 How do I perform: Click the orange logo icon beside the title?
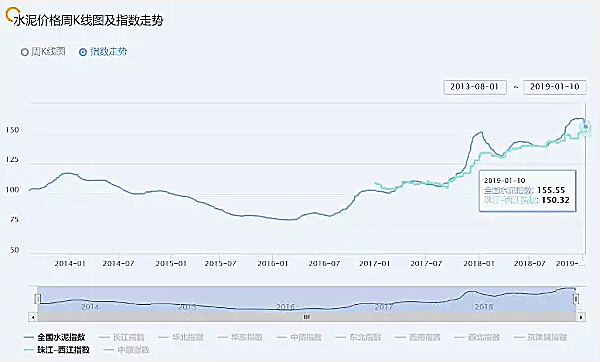12,15
